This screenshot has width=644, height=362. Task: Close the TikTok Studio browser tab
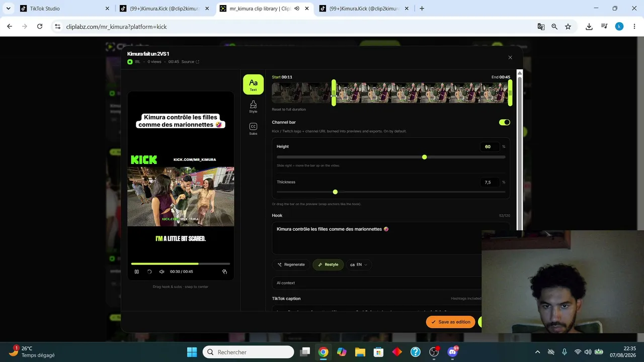pos(107,9)
